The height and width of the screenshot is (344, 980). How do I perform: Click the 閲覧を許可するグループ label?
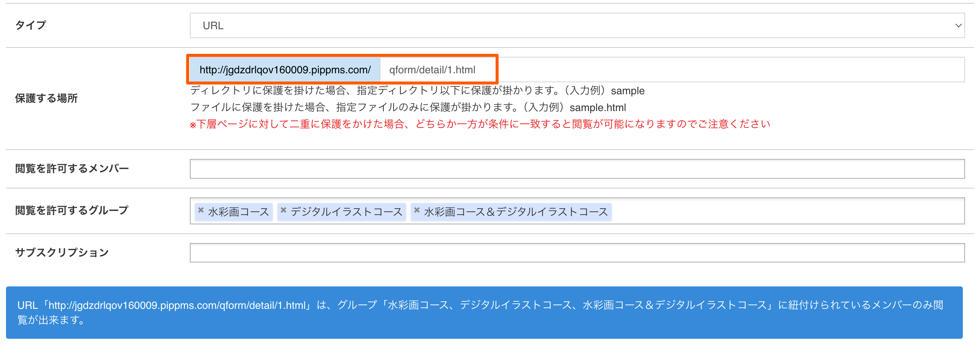click(x=72, y=211)
